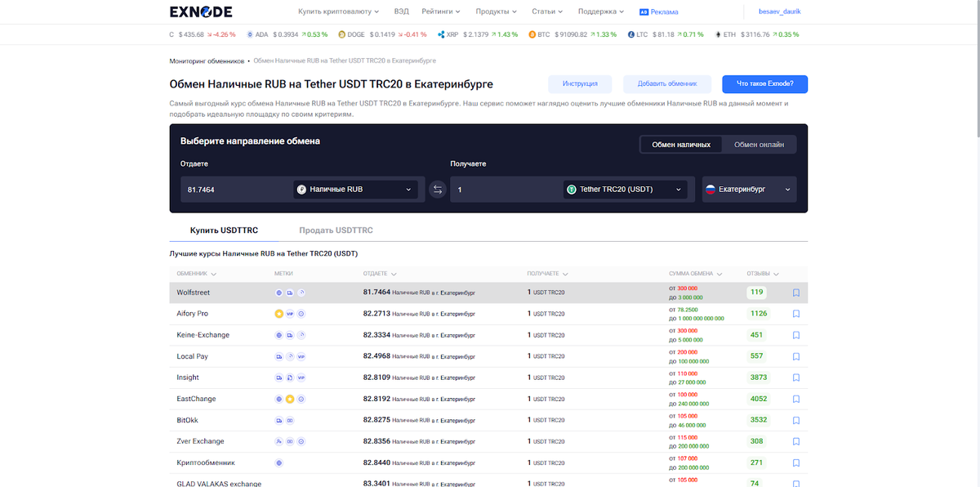Screen dimensions: 980x487
Task: Open the Наличные RUB currency dropdown
Action: (x=357, y=189)
